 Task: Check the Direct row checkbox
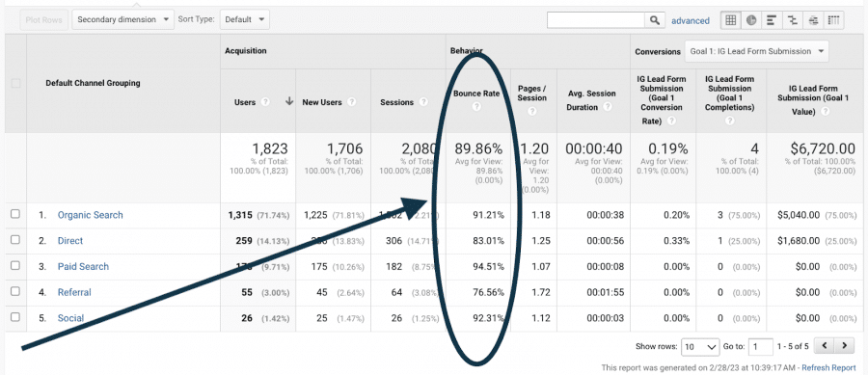[x=15, y=240]
